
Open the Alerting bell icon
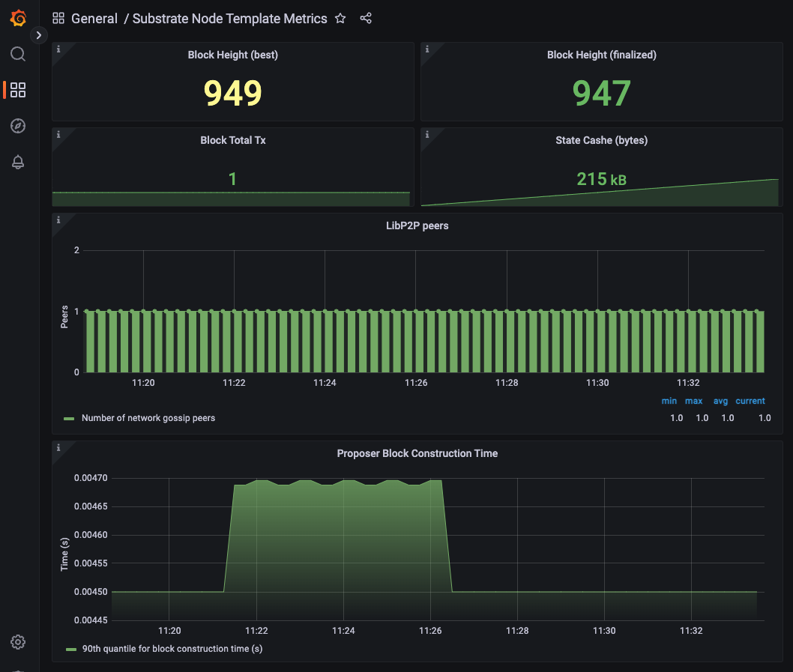click(18, 162)
